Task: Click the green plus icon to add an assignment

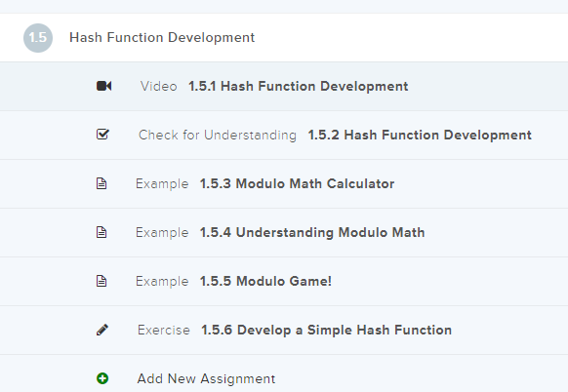Action: [102, 378]
